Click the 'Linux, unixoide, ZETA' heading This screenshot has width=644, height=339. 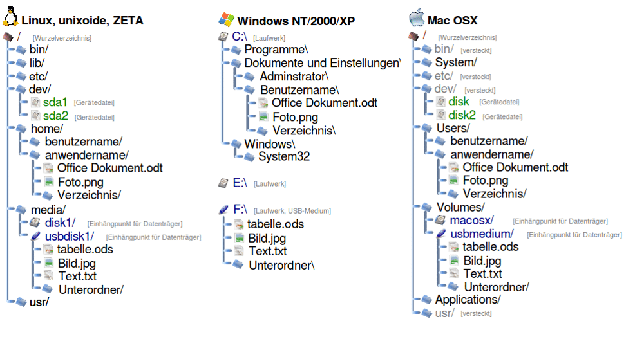click(x=82, y=21)
